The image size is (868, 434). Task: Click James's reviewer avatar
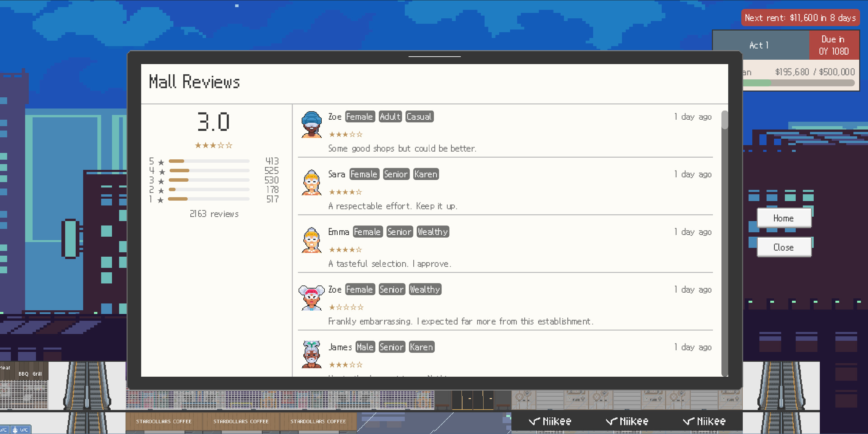point(312,354)
